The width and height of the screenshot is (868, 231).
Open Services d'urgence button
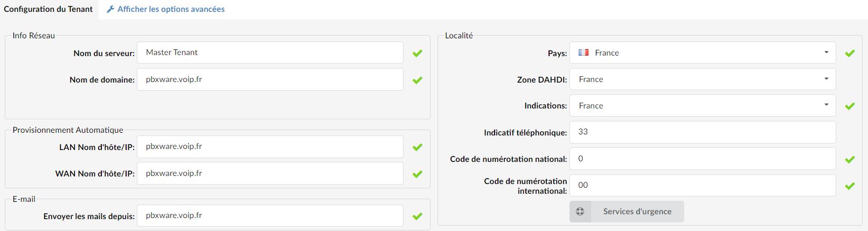pos(627,212)
